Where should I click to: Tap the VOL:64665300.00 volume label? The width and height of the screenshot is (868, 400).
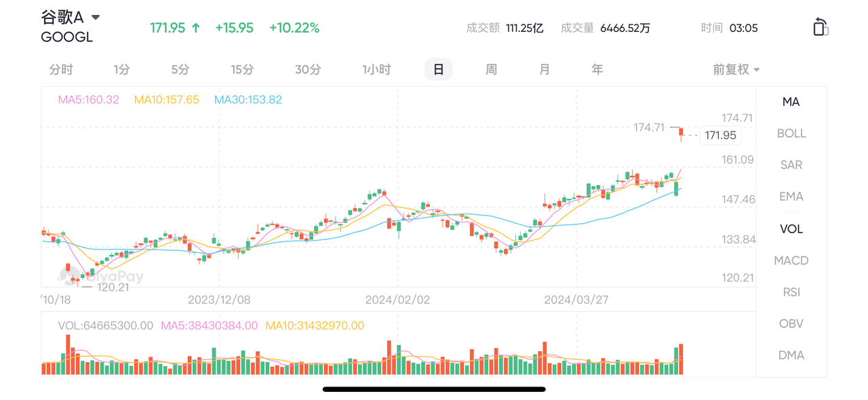106,325
